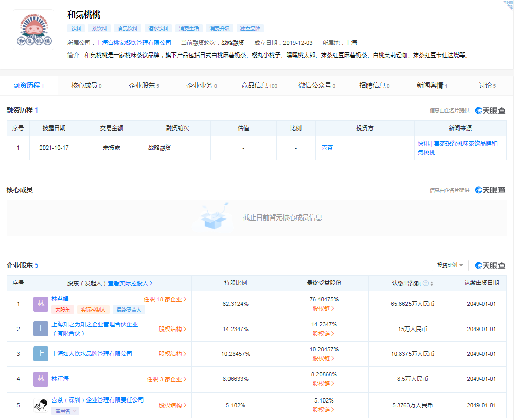Expand the 曾用名 dropdown under 喜茶（深圳）
Screen dimensions: 514x420
[x=65, y=411]
